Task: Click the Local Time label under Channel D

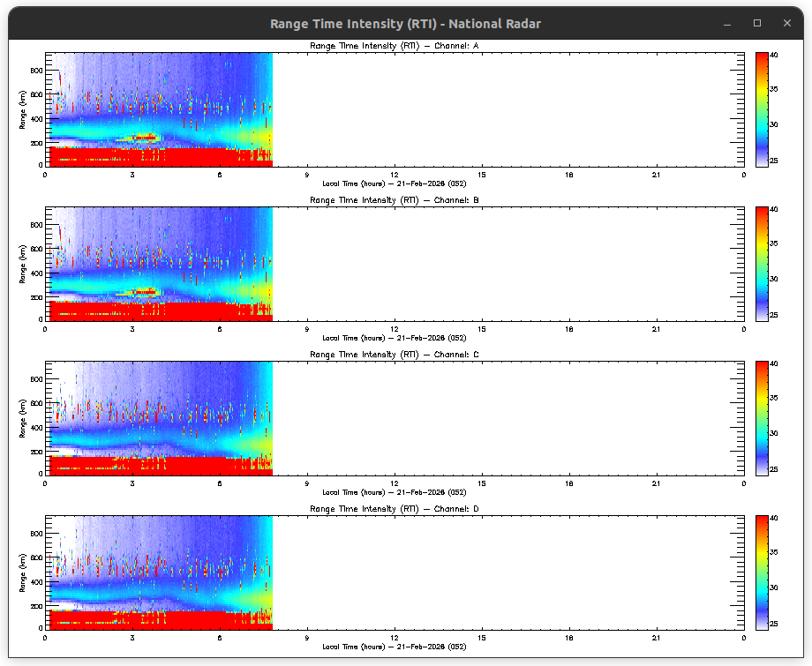Action: [x=394, y=647]
